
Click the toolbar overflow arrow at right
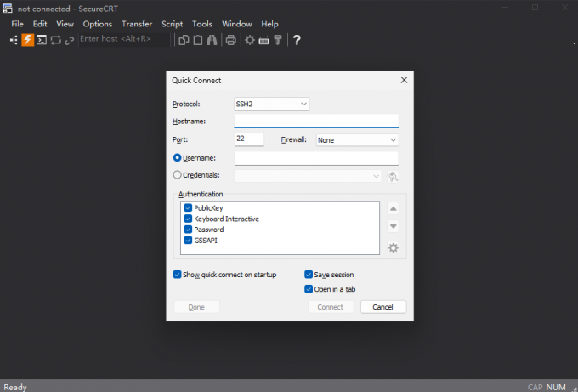click(x=575, y=43)
